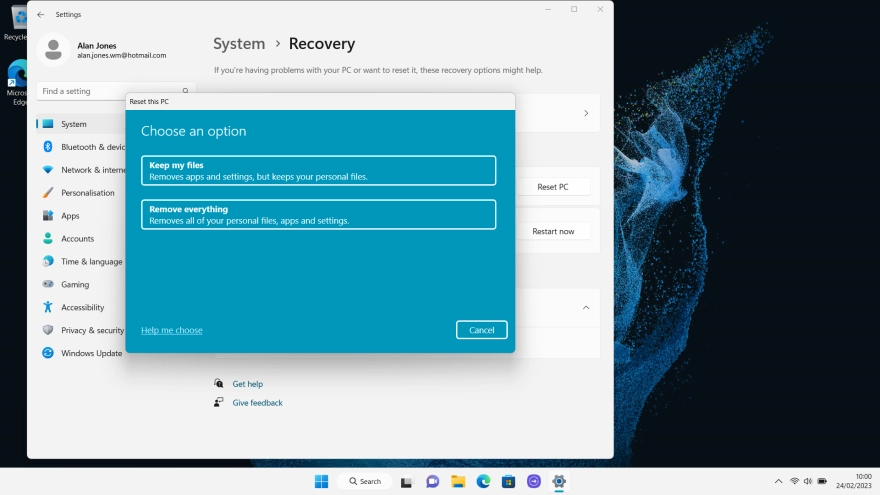Screen dimensions: 880x495
Task: Cancel the Reset this PC dialog
Action: (481, 330)
